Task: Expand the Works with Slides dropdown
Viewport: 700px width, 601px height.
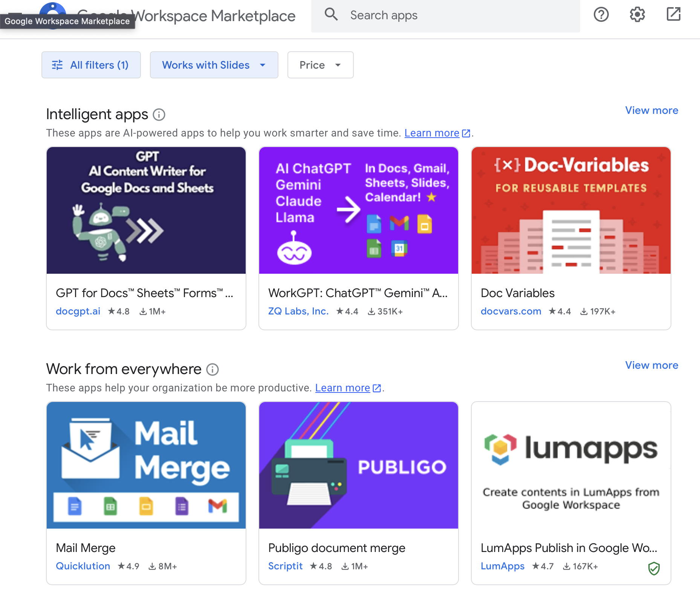Action: (214, 65)
